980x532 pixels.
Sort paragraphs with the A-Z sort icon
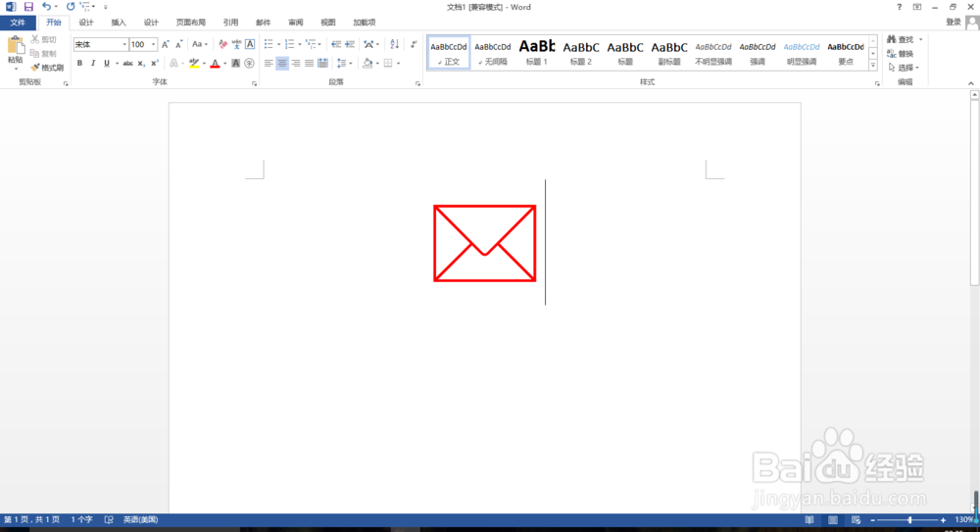[x=394, y=44]
